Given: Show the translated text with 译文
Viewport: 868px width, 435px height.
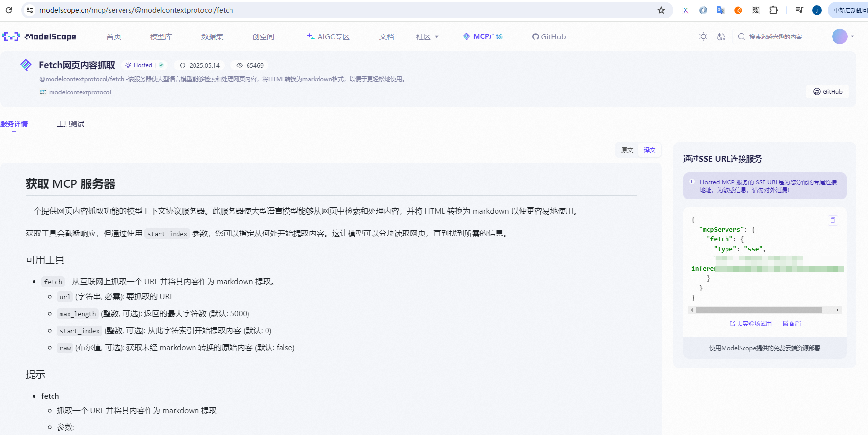Looking at the screenshot, I should pyautogui.click(x=650, y=150).
